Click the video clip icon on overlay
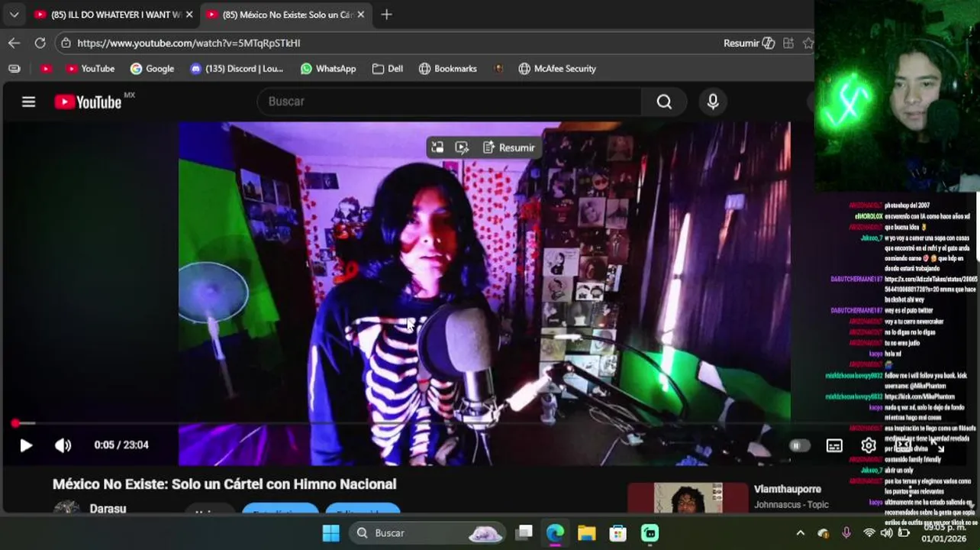 [462, 147]
